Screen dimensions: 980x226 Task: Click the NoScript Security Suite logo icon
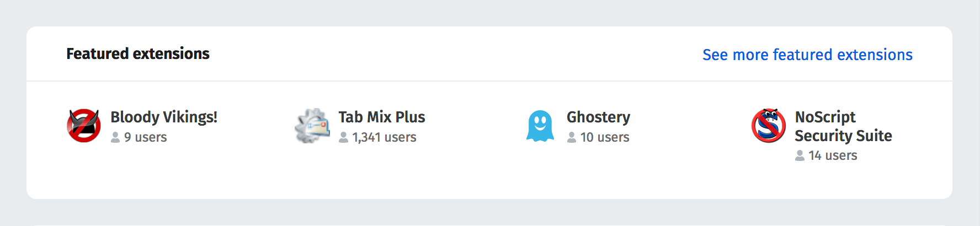pyautogui.click(x=769, y=126)
